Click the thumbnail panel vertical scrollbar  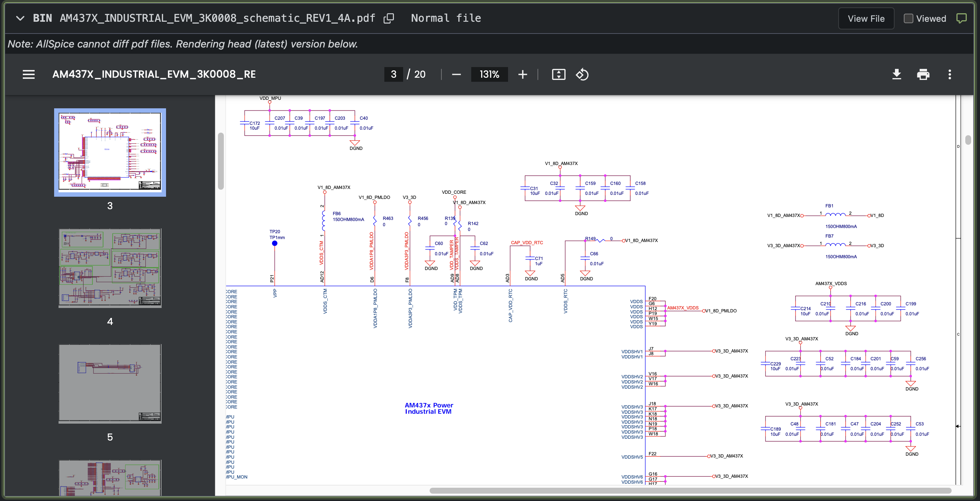221,161
